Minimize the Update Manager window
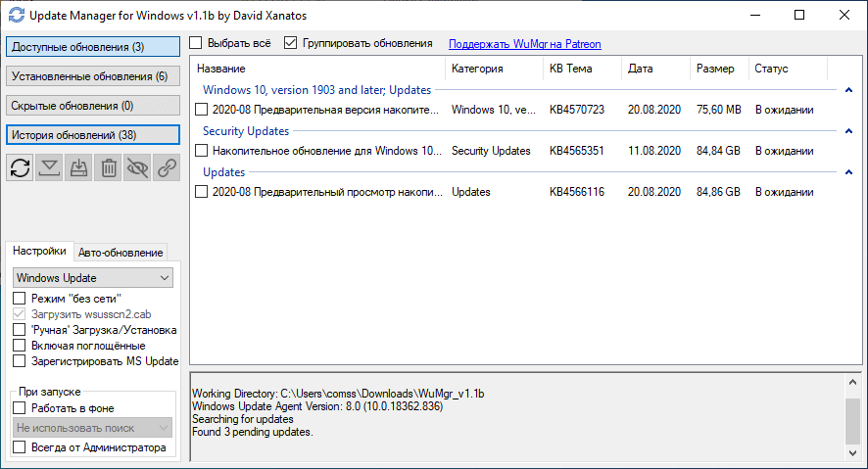Screen dimensions: 868x469 [x=755, y=15]
